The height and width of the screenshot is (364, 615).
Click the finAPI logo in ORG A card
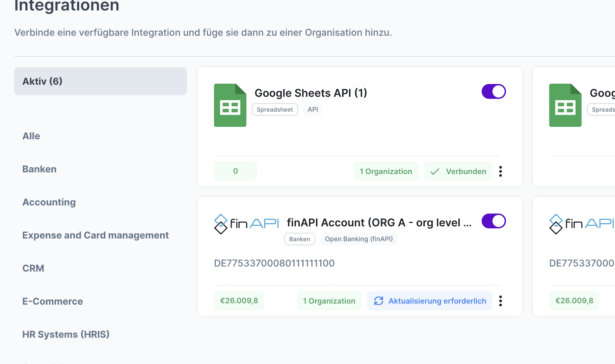[x=246, y=224]
